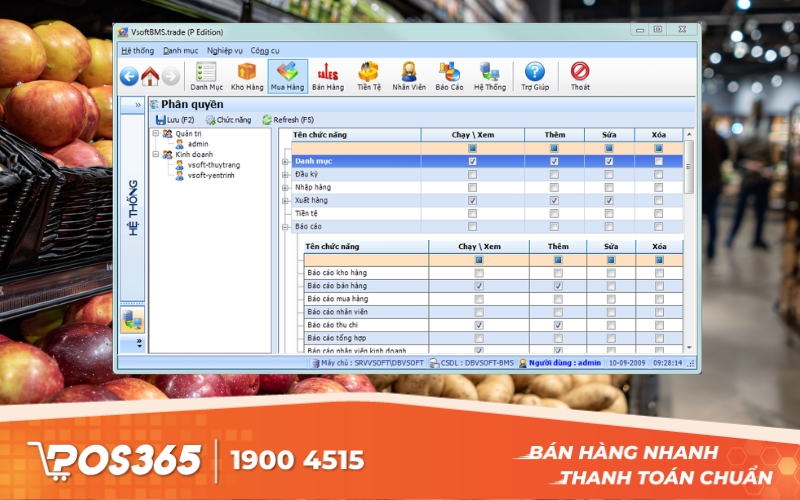Click the sidebar system computers icon
The height and width of the screenshot is (500, 800).
(x=133, y=320)
